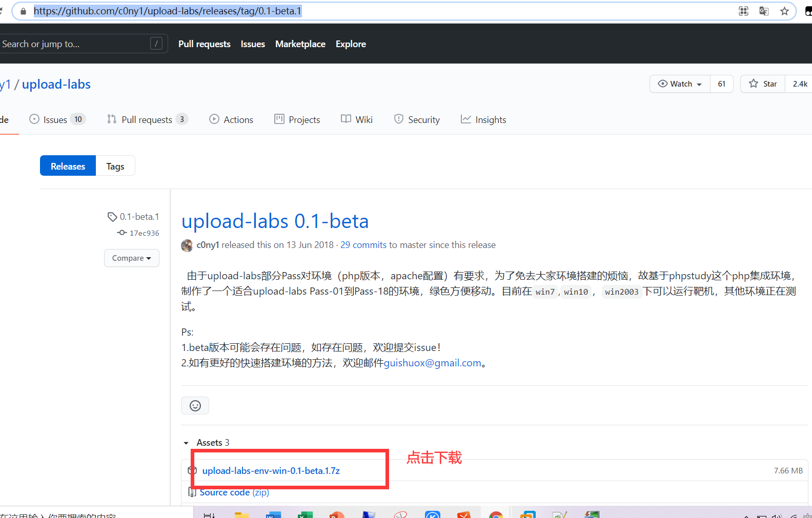812x518 pixels.
Task: Go to Marketplace
Action: click(x=300, y=44)
